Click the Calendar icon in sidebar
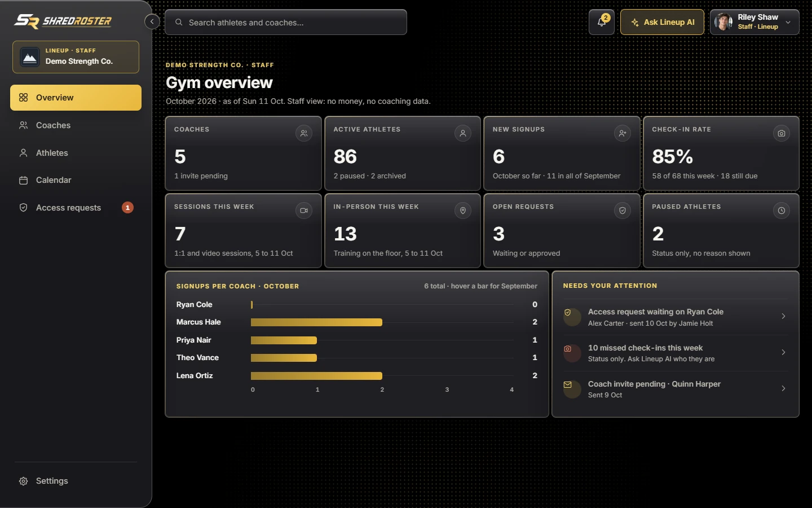 (23, 181)
